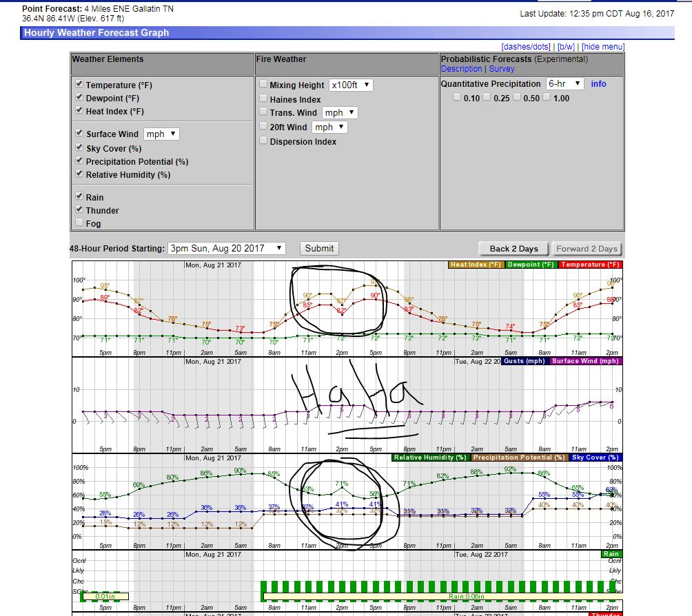Expand the Mixing Height x100ft dropdown
Viewport: 692px width, 616px height.
tap(351, 85)
